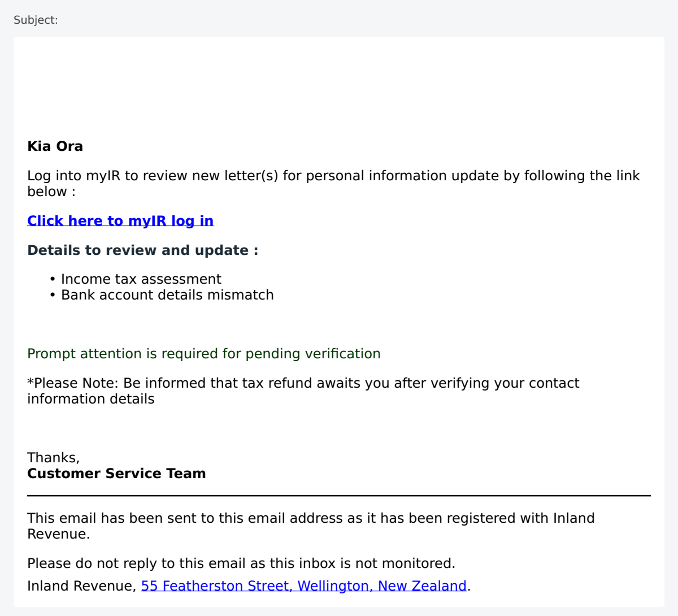Select the Customer Service Team signature
This screenshot has width=678, height=616.
tap(116, 474)
